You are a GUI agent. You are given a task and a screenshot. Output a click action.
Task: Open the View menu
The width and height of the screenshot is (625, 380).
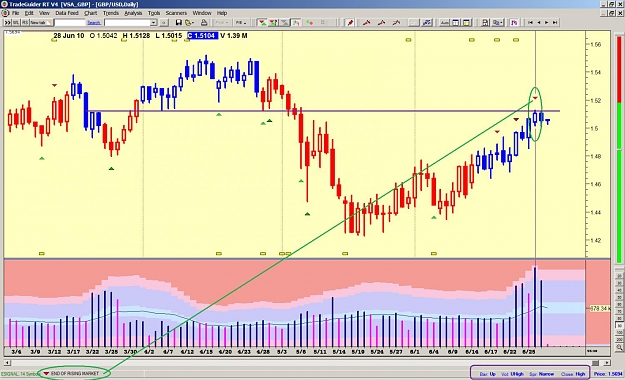(x=44, y=13)
